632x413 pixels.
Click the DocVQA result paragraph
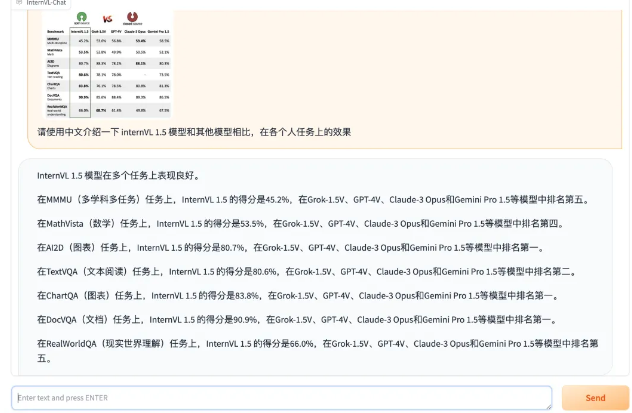pyautogui.click(x=296, y=319)
